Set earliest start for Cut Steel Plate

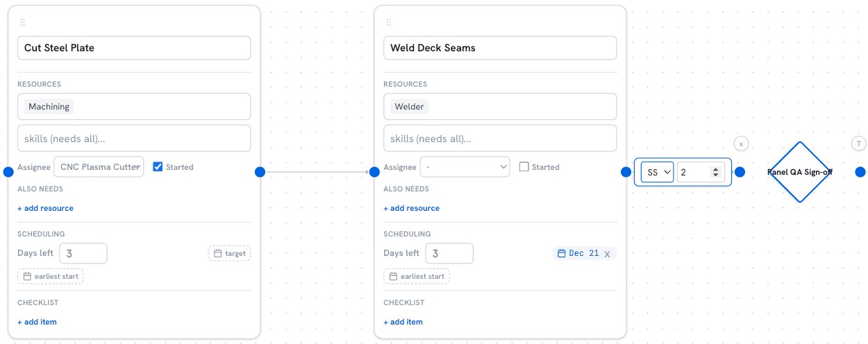coord(51,276)
